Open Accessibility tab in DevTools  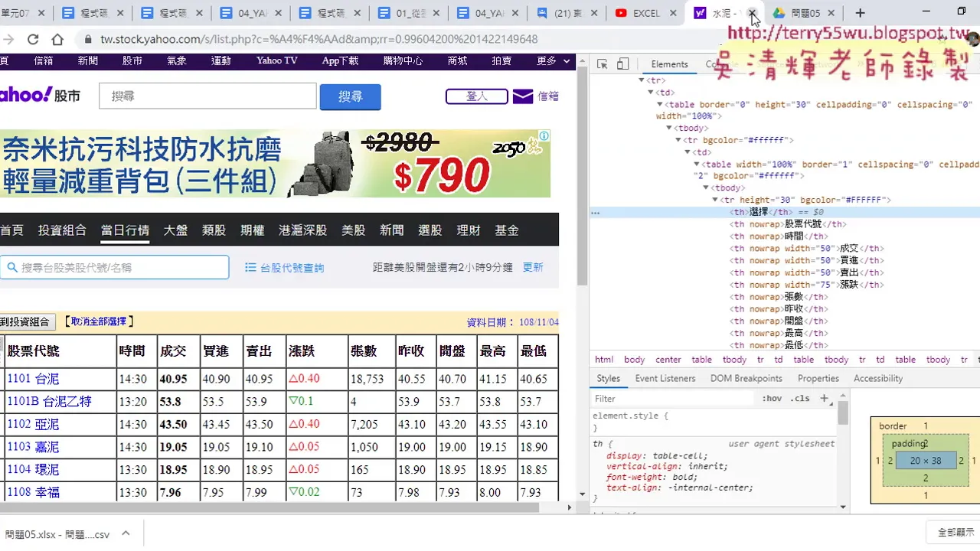(878, 378)
